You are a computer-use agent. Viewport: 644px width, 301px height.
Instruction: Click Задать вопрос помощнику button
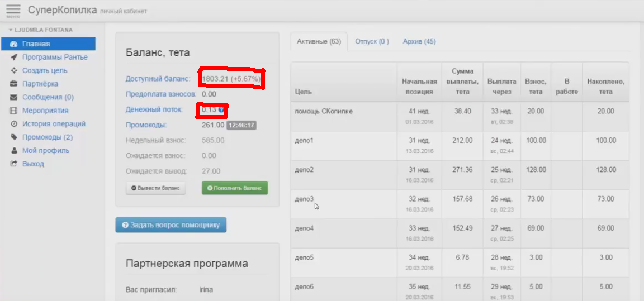click(x=171, y=225)
